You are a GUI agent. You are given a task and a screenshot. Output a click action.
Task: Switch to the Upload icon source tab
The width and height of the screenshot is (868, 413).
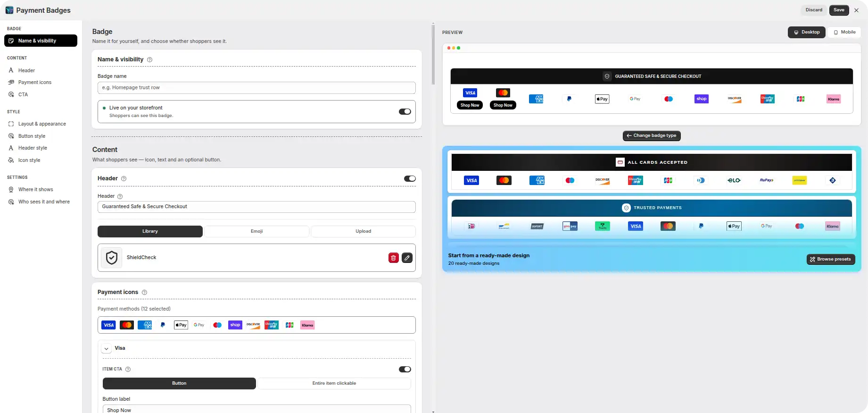[x=363, y=231]
